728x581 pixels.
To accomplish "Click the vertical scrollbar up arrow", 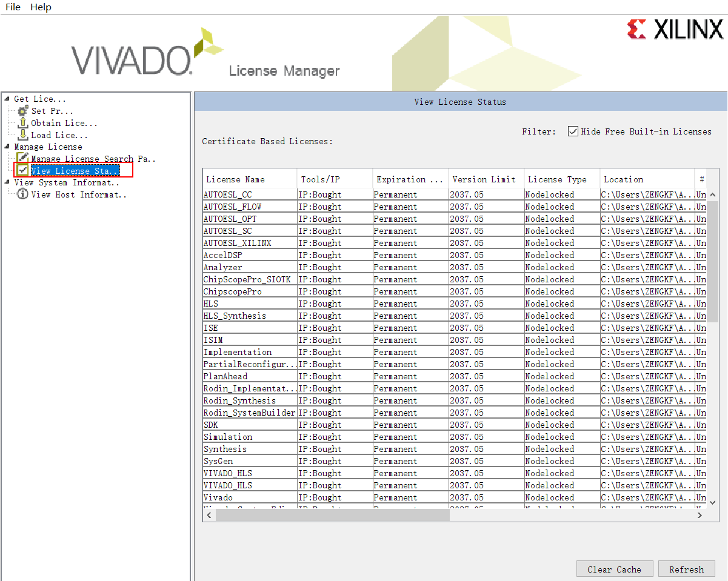I will (712, 195).
